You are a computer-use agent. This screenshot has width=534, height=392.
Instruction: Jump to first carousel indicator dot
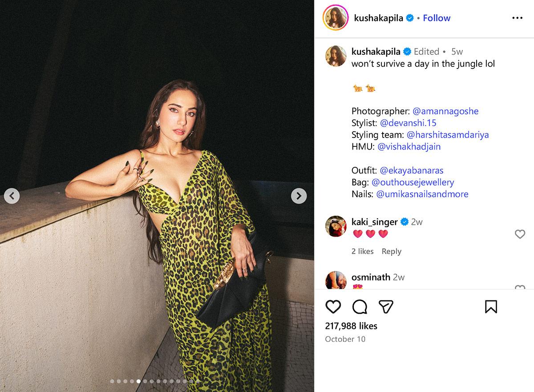pyautogui.click(x=112, y=381)
